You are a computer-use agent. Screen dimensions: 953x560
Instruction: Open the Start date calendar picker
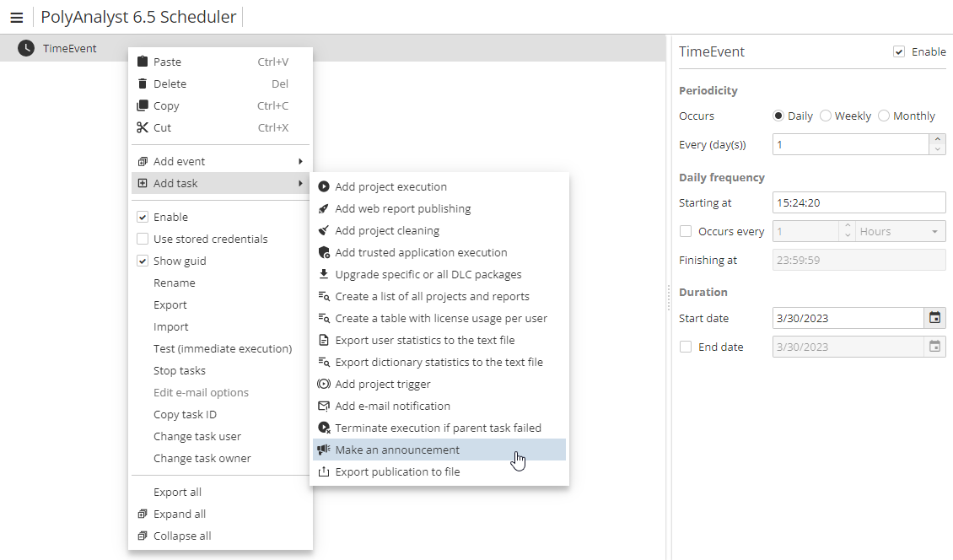(934, 318)
